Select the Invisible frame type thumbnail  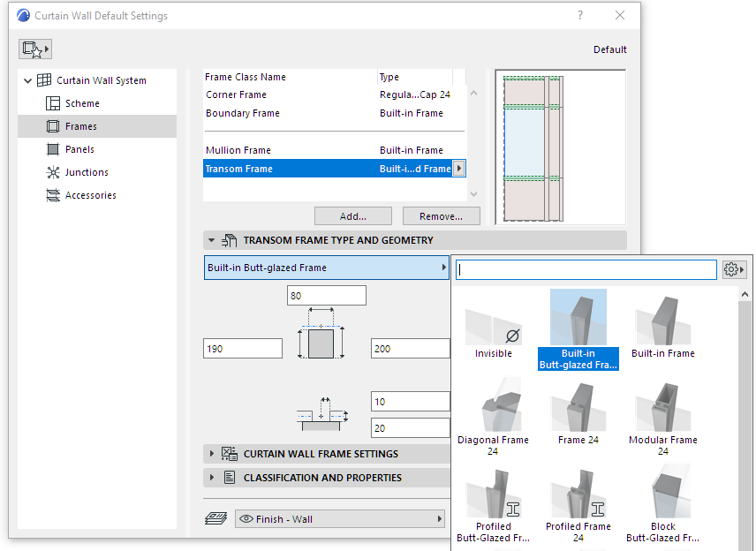493,325
